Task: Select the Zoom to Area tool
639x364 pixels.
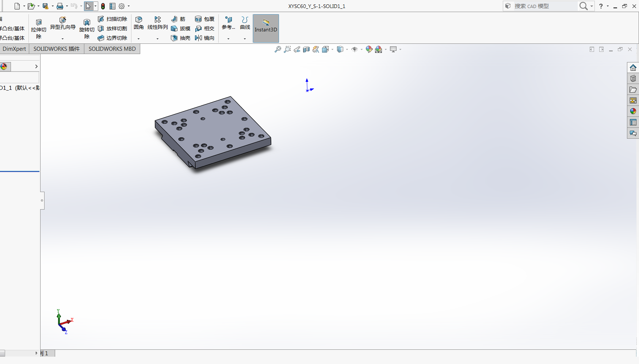Action: point(287,49)
